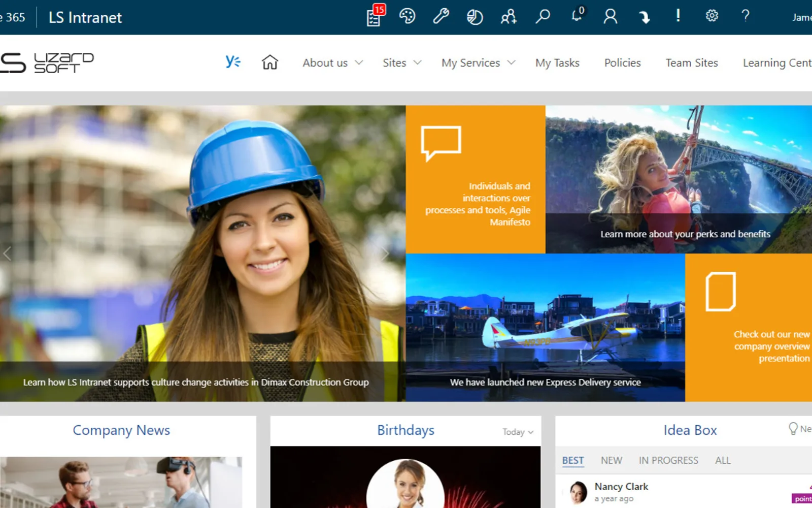Switch to the ALL ideas tab
812x508 pixels.
coord(723,460)
